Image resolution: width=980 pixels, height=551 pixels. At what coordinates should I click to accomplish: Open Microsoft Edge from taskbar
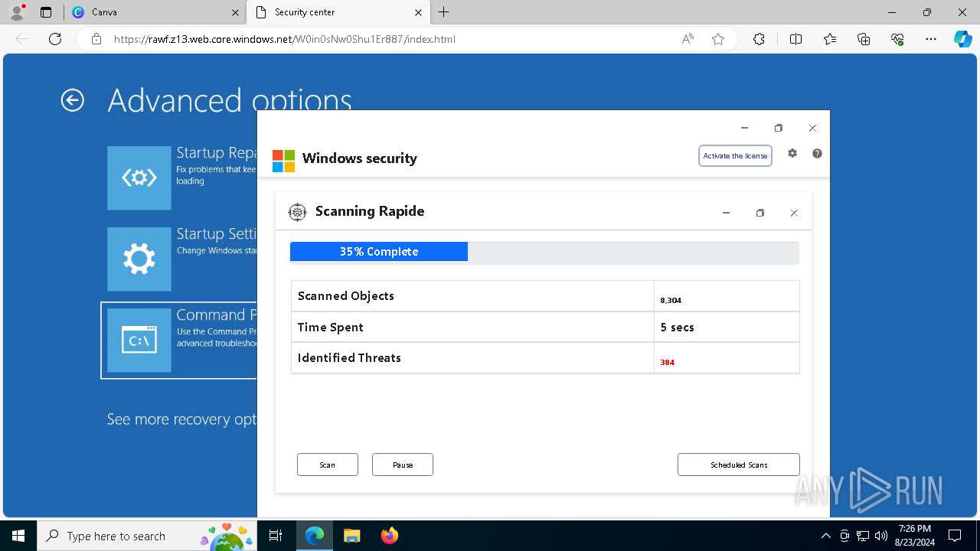click(x=315, y=536)
